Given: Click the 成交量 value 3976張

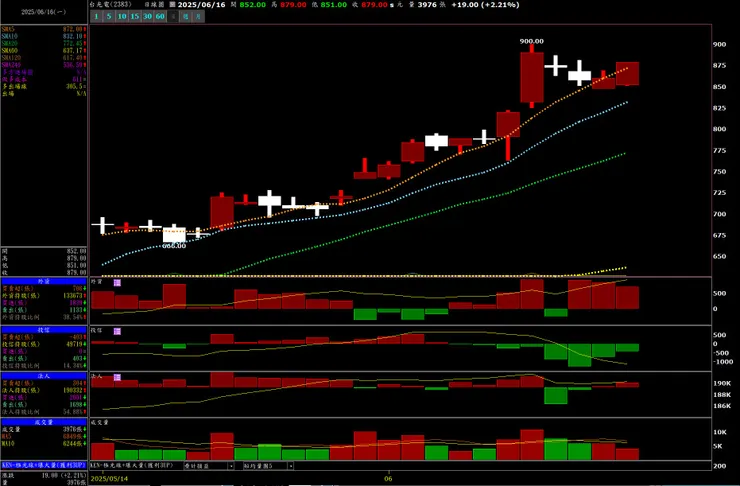Looking at the screenshot, I should tap(73, 430).
